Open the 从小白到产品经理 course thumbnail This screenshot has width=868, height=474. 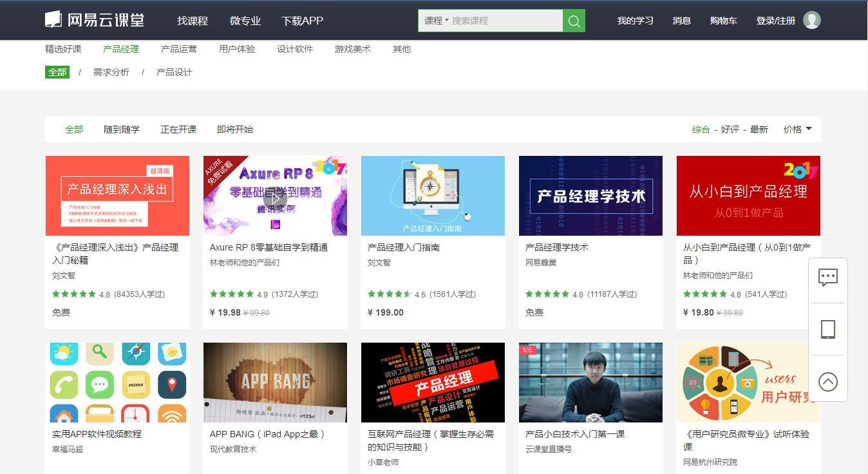click(x=748, y=196)
